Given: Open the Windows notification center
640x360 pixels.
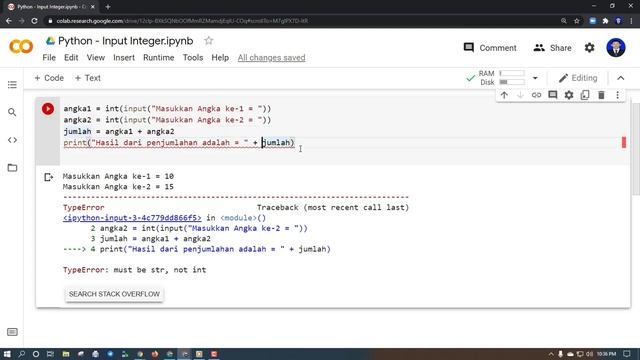Looking at the screenshot, I should tap(627, 354).
